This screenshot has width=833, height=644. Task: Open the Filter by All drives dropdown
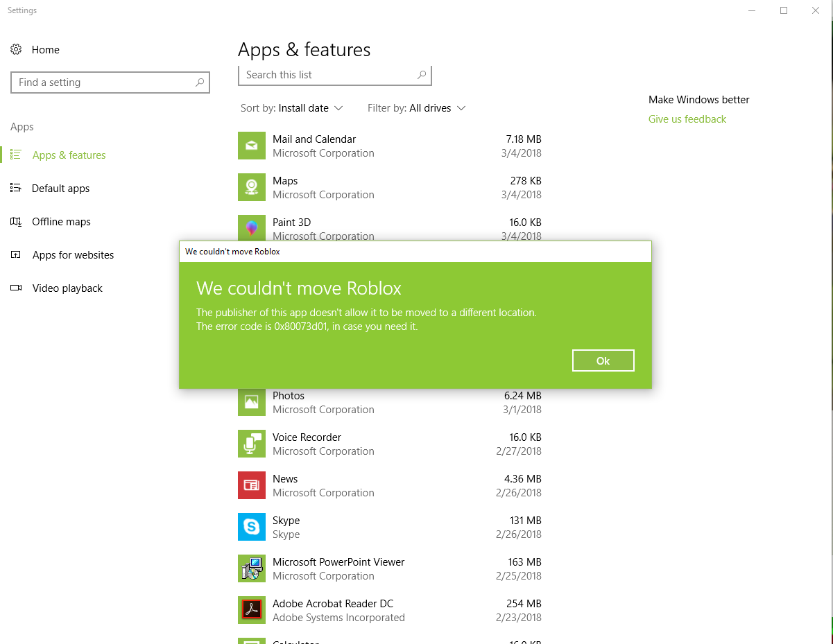pos(416,108)
